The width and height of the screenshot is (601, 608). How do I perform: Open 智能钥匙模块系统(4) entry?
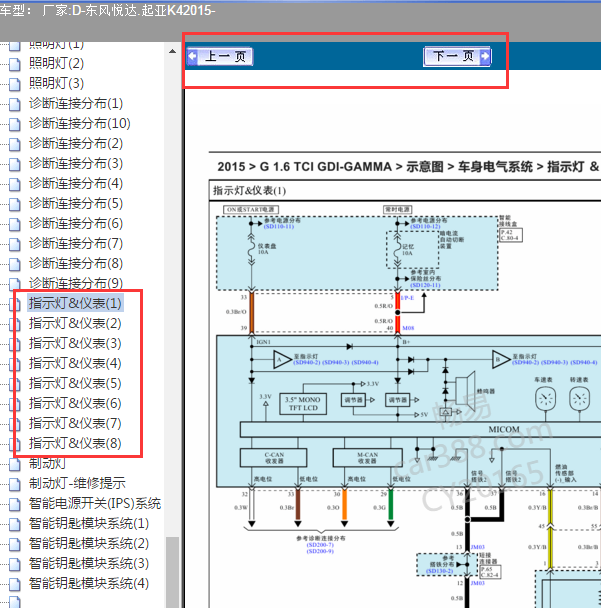[89, 584]
